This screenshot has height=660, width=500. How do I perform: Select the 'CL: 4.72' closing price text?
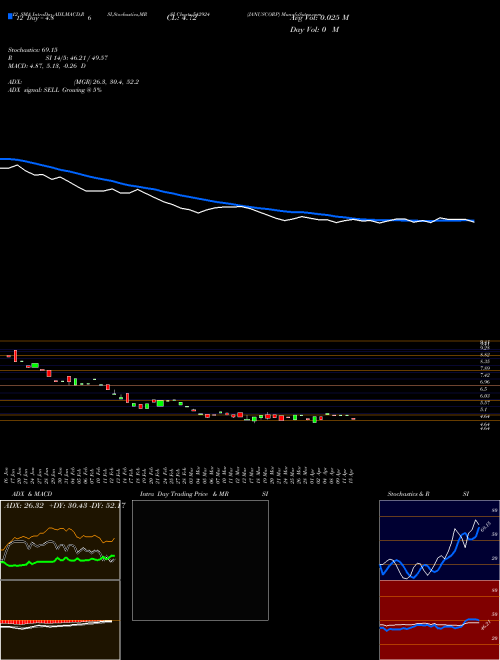(x=182, y=18)
